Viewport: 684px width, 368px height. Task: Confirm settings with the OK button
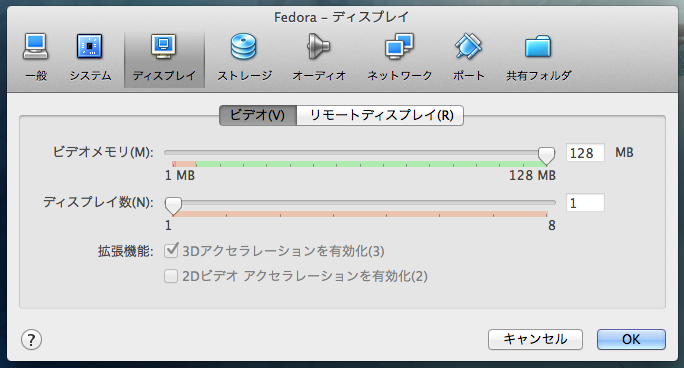pos(631,339)
